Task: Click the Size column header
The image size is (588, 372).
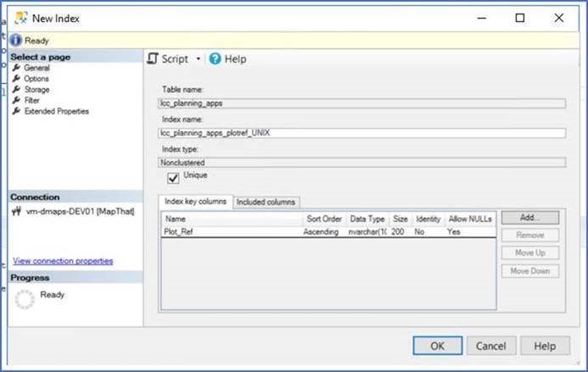Action: [400, 219]
